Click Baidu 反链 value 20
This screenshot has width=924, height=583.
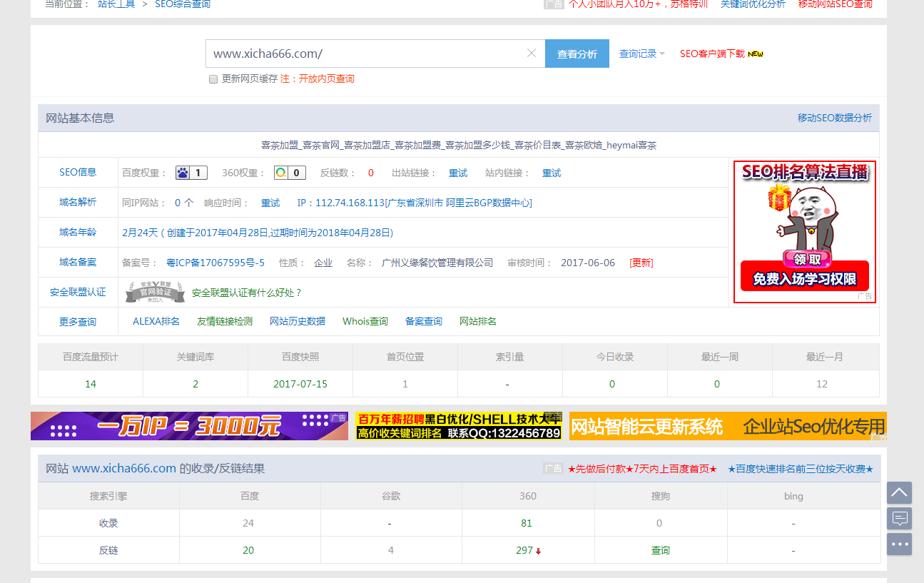pos(248,550)
